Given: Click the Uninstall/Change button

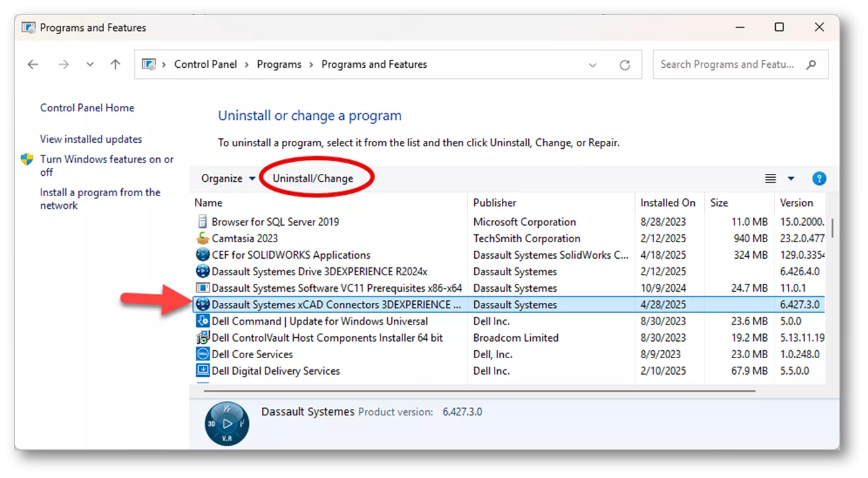Looking at the screenshot, I should pyautogui.click(x=313, y=178).
